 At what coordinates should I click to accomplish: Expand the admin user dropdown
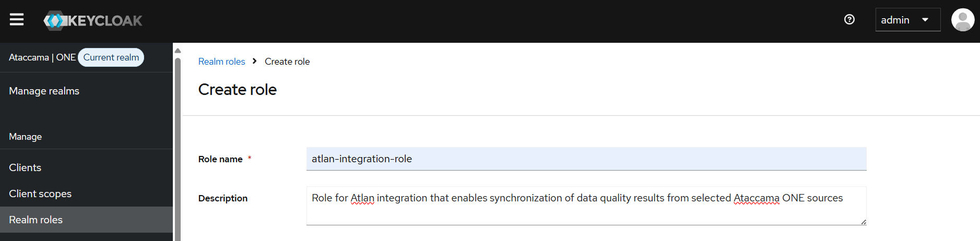(907, 20)
